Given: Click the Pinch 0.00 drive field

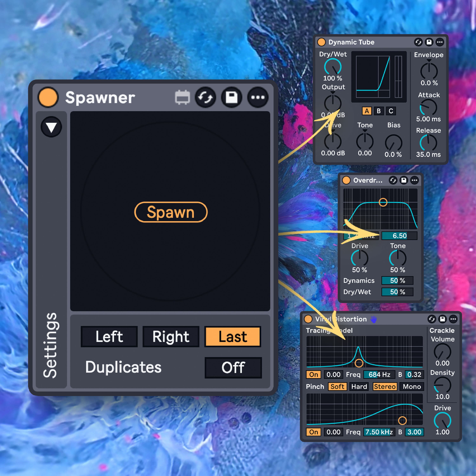Looking at the screenshot, I should (x=333, y=432).
